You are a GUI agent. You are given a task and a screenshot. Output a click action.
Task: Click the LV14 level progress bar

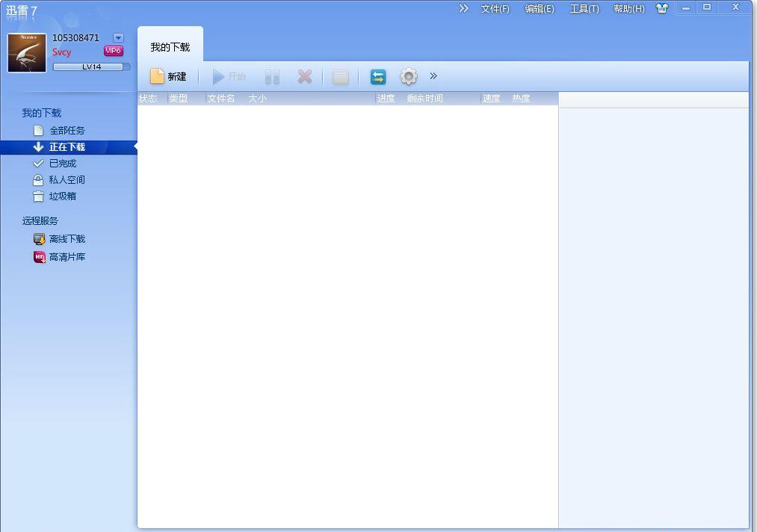(x=91, y=66)
